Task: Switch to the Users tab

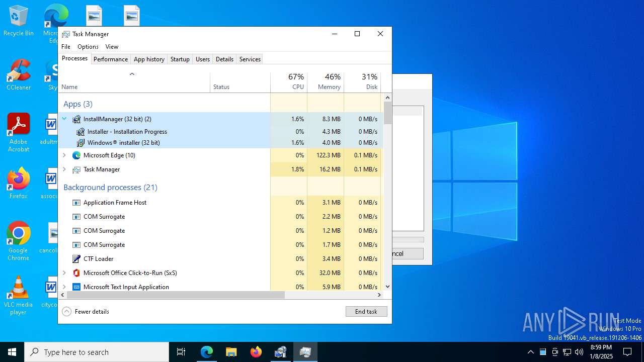Action: click(203, 59)
